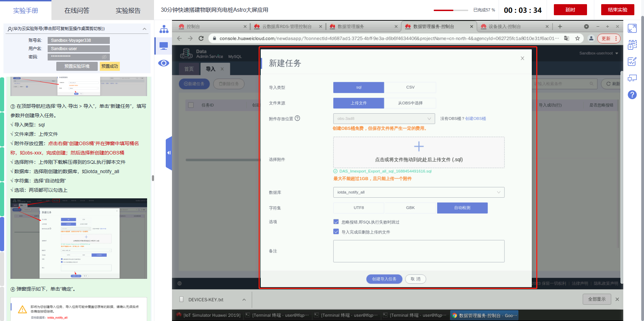The width and height of the screenshot is (644, 321).
Task: Reload the browser page
Action: (x=201, y=38)
